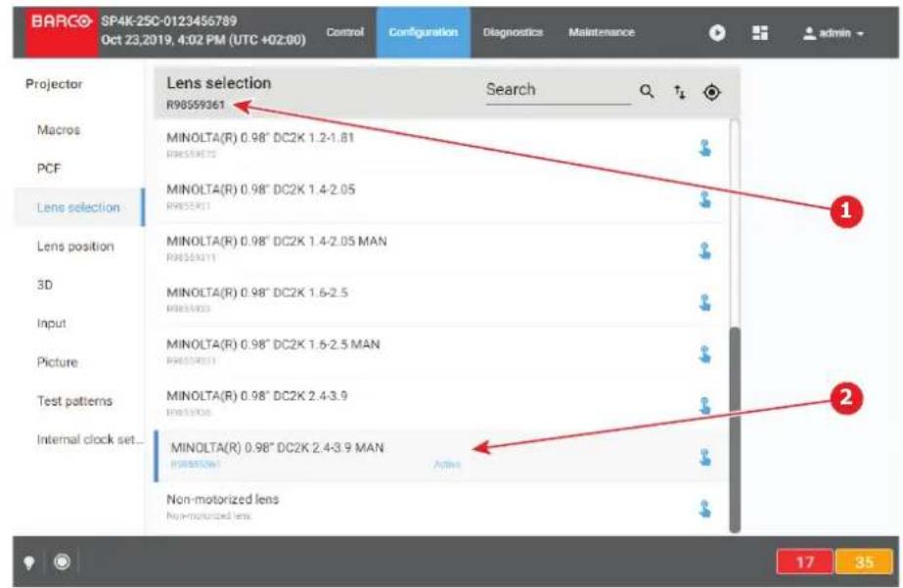This screenshot has width=903, height=588.
Task: Select Lens selection in the sidebar
Action: [x=78, y=207]
